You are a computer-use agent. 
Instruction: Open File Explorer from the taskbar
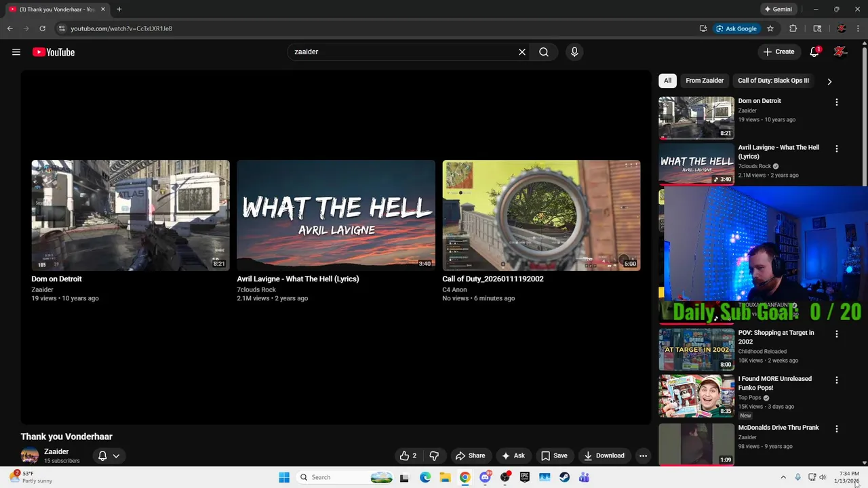[445, 477]
